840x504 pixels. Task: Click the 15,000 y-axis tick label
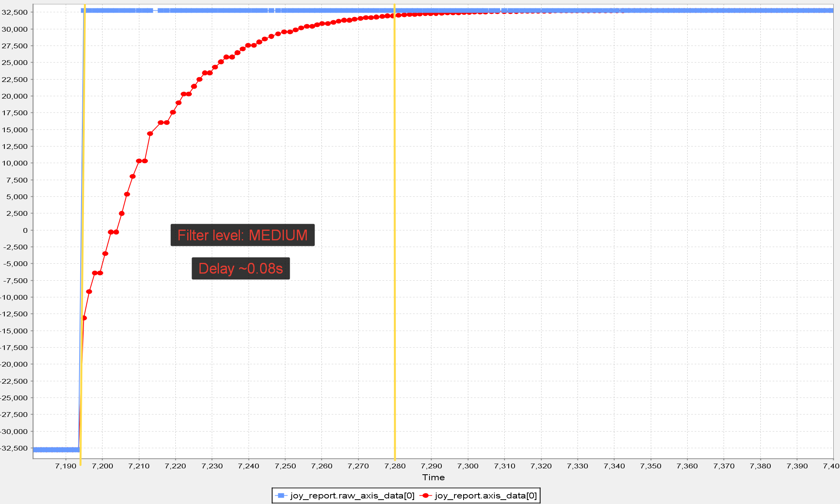click(15, 130)
